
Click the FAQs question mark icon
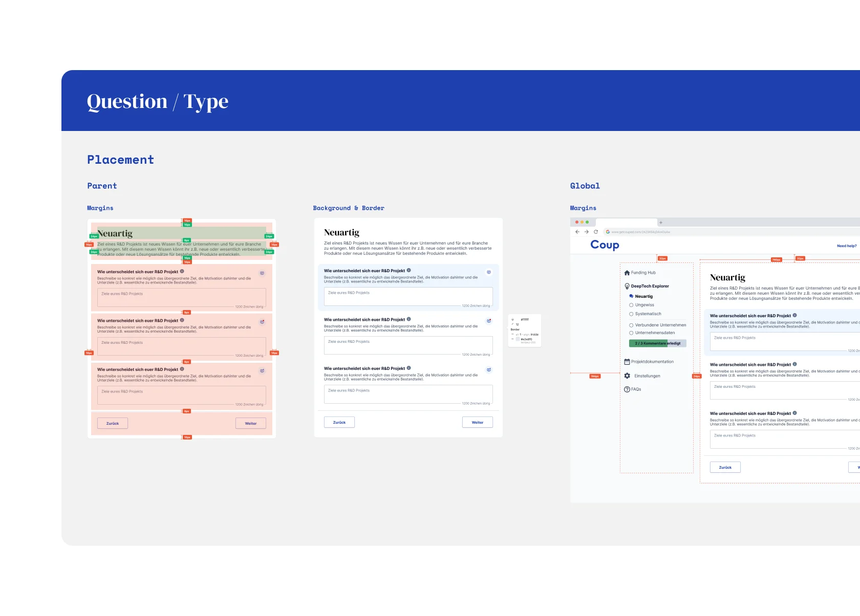(627, 389)
